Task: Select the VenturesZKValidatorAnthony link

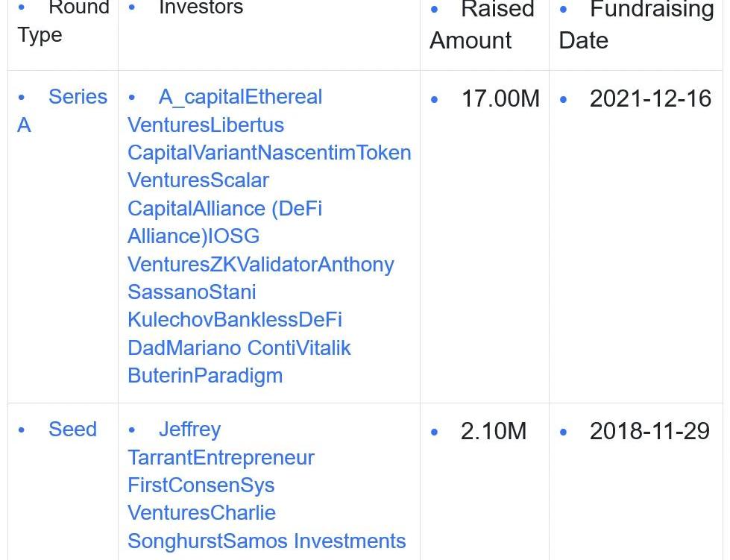Action: click(261, 265)
